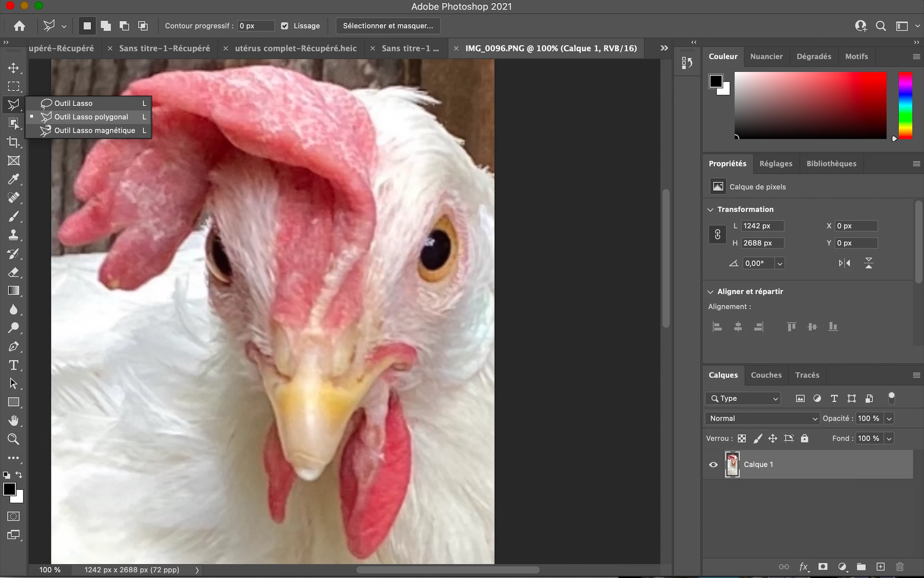The width and height of the screenshot is (924, 578).
Task: Click the delete layer trash icon
Action: pyautogui.click(x=900, y=567)
